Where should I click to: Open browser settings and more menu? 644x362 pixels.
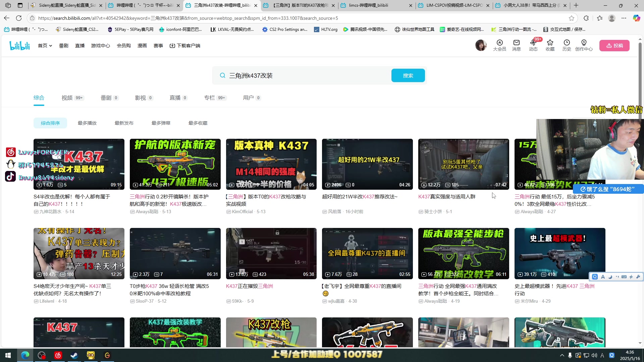624,18
